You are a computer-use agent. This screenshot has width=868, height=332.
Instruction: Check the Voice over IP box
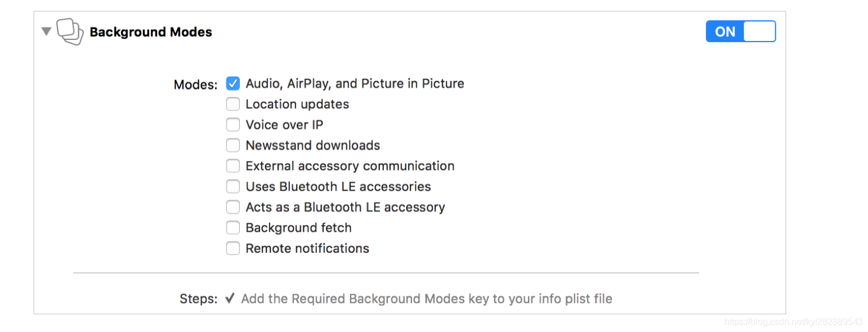(x=233, y=125)
